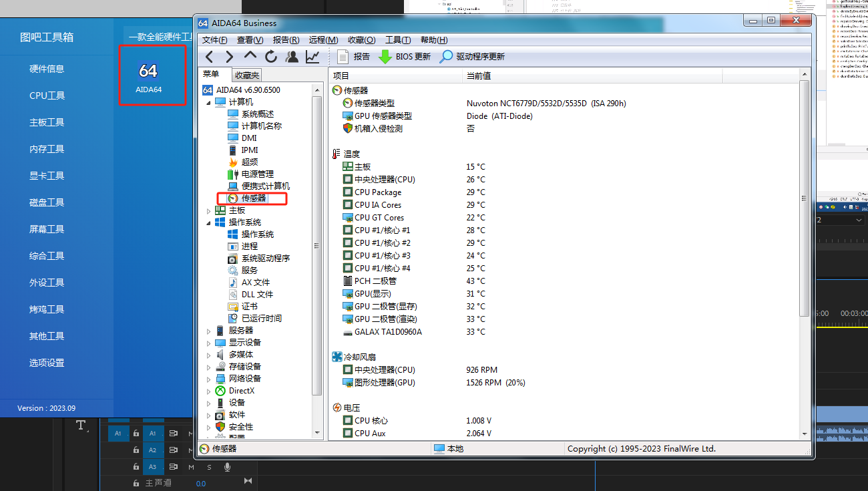Screen dimensions: 868x491
Task: Click the tree scrollbar down arrow
Action: coord(317,434)
